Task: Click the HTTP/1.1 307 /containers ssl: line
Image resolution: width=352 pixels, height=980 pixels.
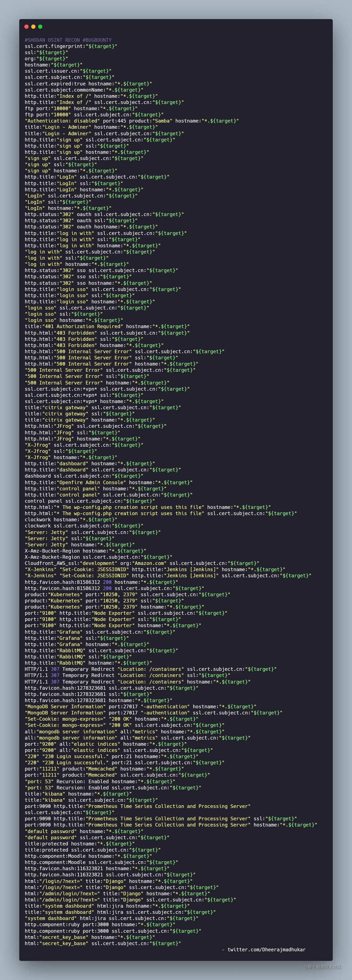Action: pyautogui.click(x=128, y=676)
